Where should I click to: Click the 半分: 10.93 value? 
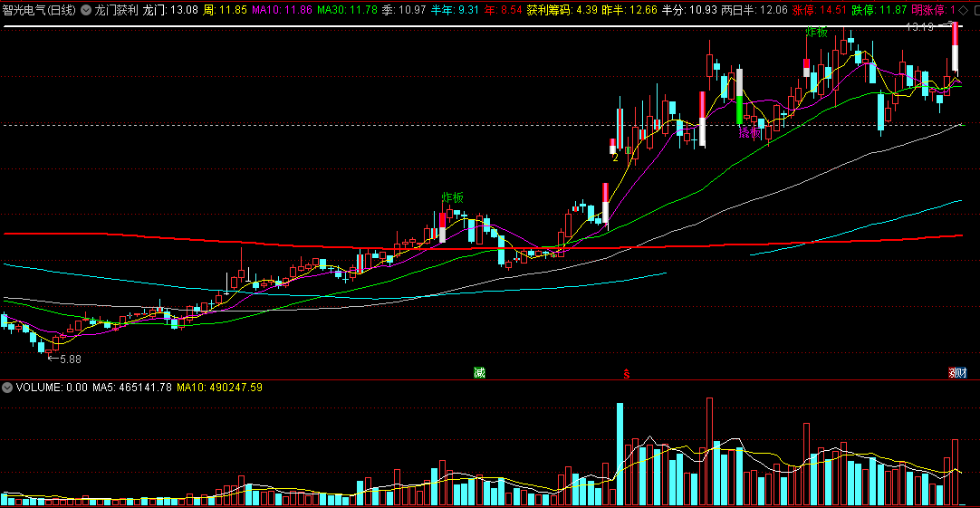point(689,10)
